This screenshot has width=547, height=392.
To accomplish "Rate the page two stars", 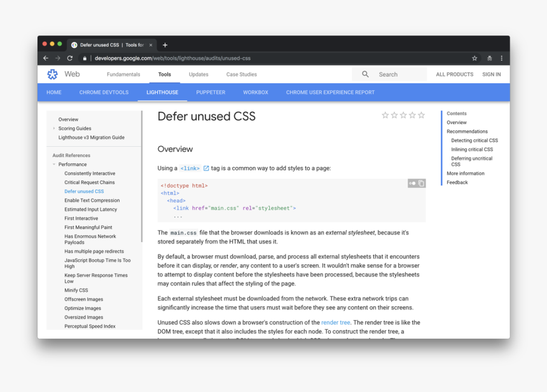I will [x=394, y=115].
